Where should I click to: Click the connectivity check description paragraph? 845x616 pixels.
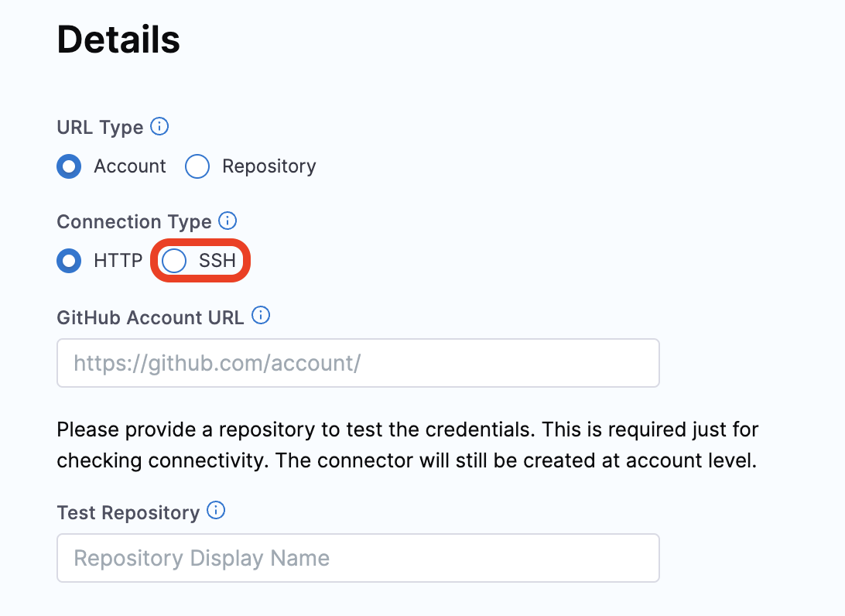click(407, 445)
